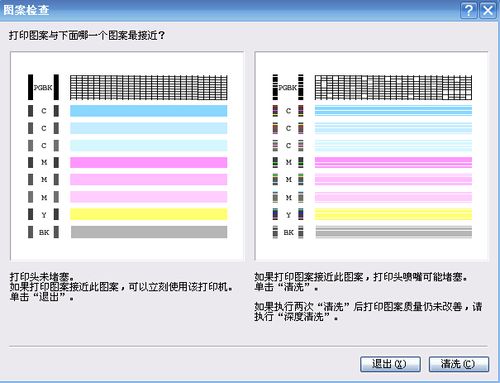Open the help question mark button

click(468, 10)
